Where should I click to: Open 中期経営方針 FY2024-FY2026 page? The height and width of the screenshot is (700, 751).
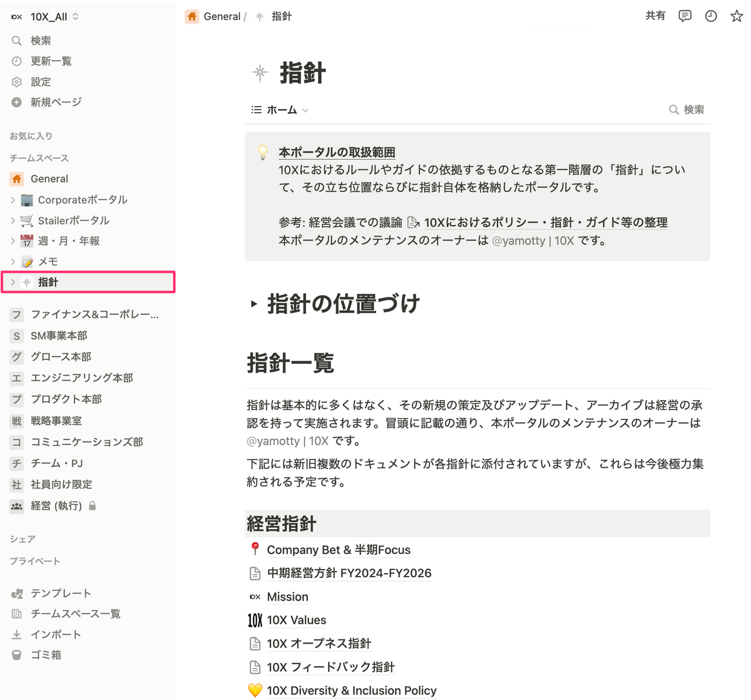(x=349, y=573)
